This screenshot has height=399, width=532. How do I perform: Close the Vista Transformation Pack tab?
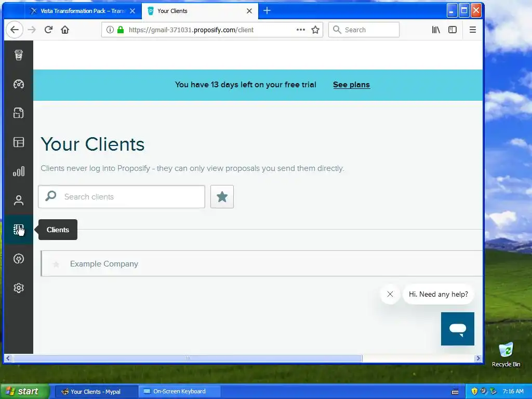pyautogui.click(x=132, y=11)
